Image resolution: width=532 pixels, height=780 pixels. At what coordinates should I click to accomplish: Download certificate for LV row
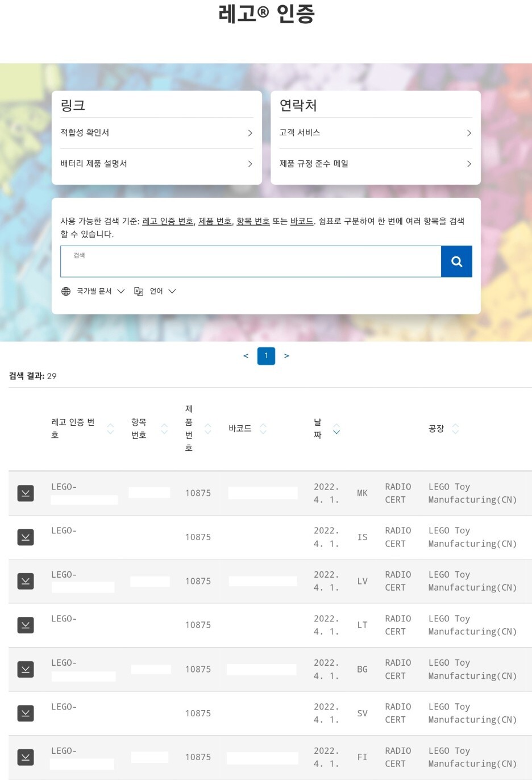pyautogui.click(x=26, y=581)
